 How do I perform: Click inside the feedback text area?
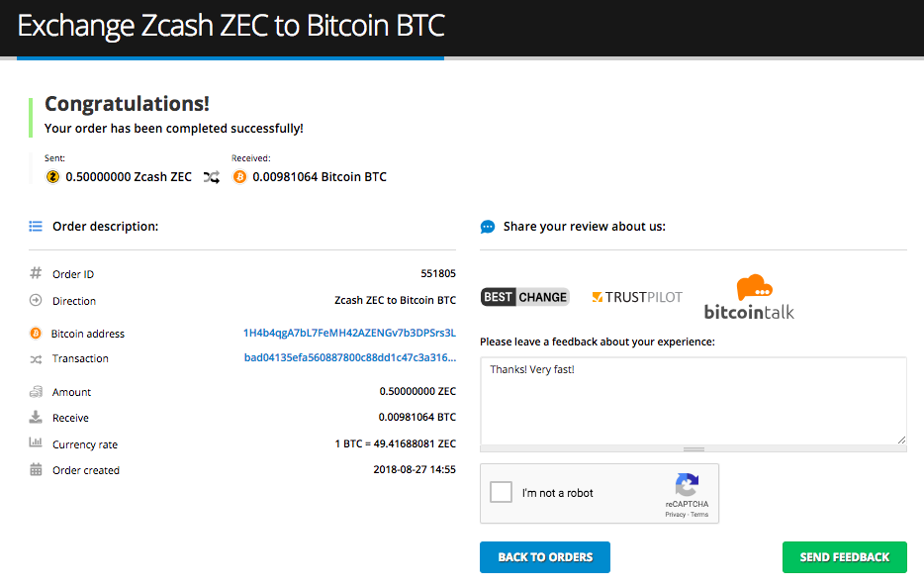693,401
